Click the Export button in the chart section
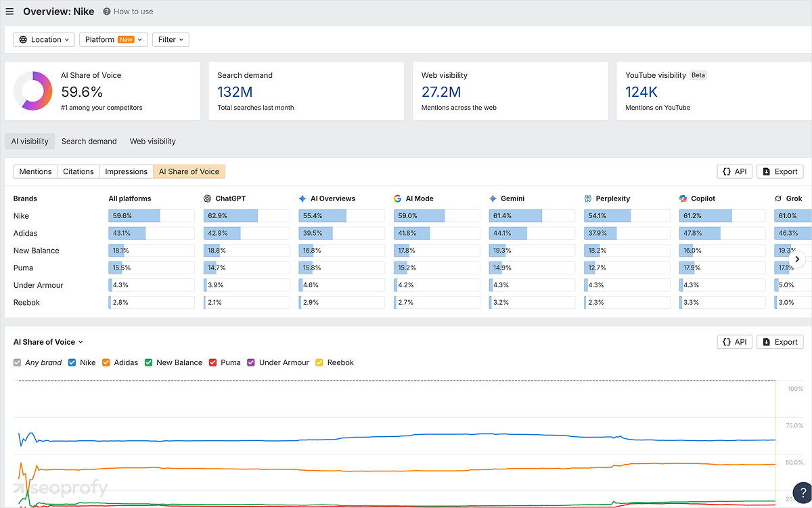 (x=780, y=342)
